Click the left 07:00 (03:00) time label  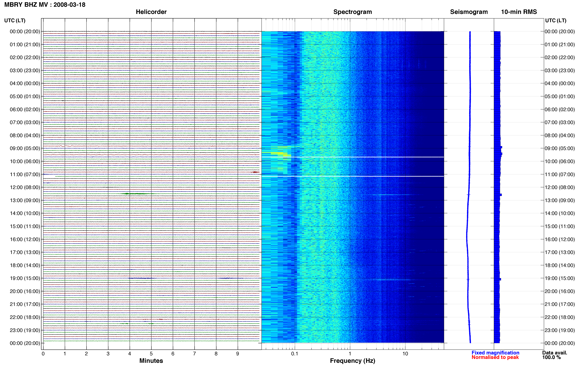click(x=25, y=122)
